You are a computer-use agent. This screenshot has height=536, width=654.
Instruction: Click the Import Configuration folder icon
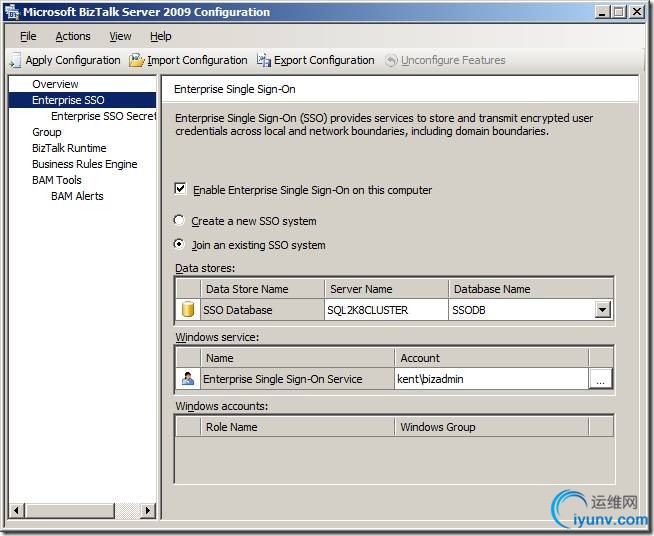pyautogui.click(x=136, y=60)
